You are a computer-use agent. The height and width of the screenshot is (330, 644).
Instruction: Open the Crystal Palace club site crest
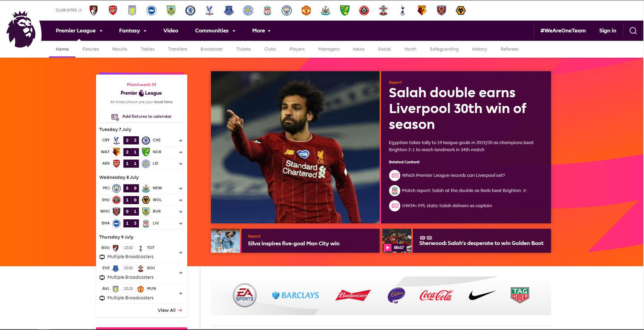[x=209, y=10]
